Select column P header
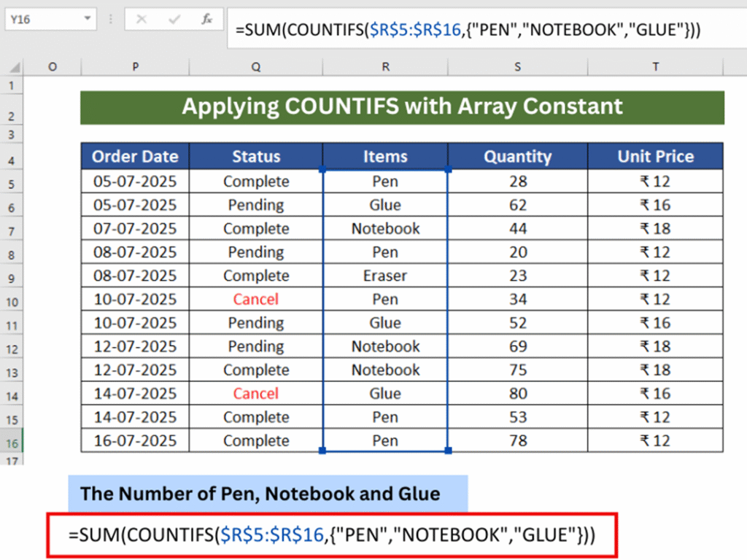747x560 pixels. pos(135,67)
